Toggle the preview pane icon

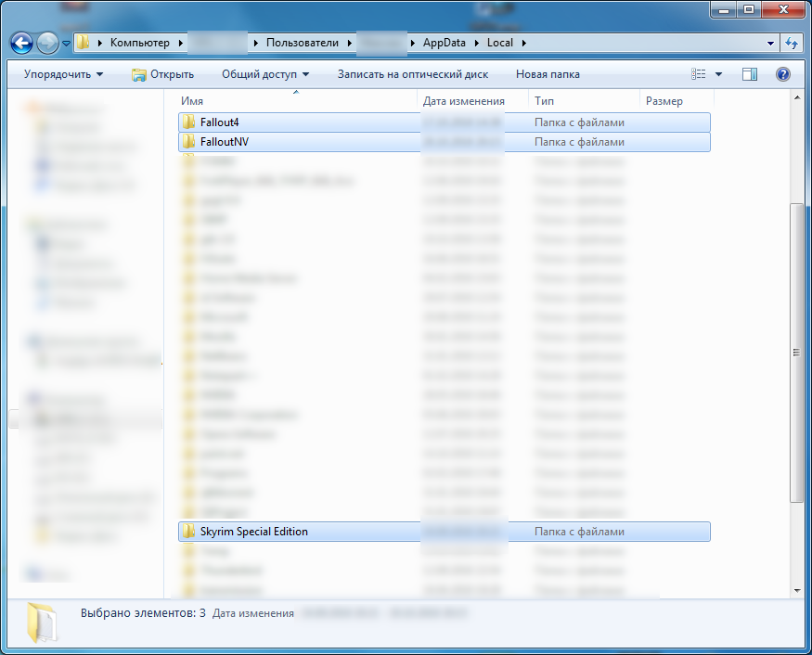[750, 74]
